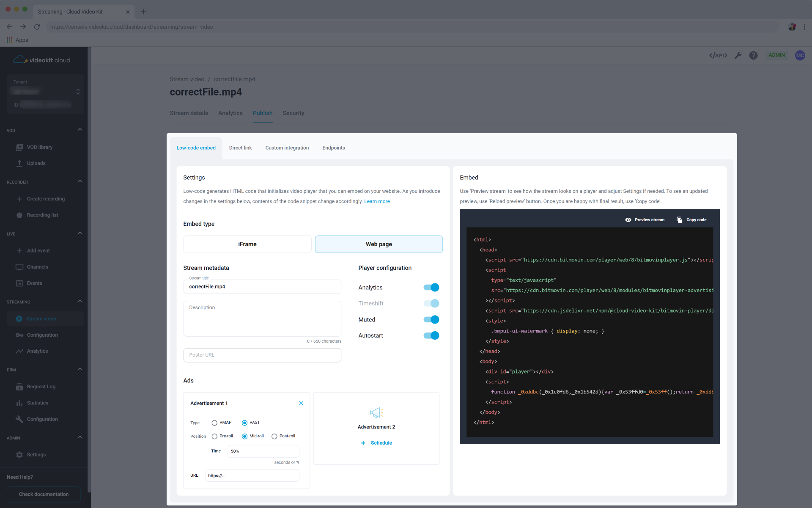812x508 pixels.
Task: Go to Stream video breadcrumb
Action: pyautogui.click(x=187, y=80)
